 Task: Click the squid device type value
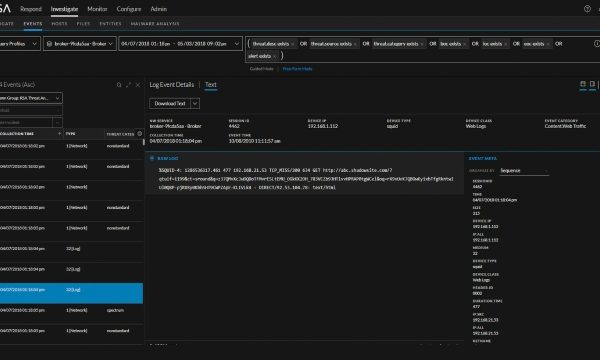392,126
